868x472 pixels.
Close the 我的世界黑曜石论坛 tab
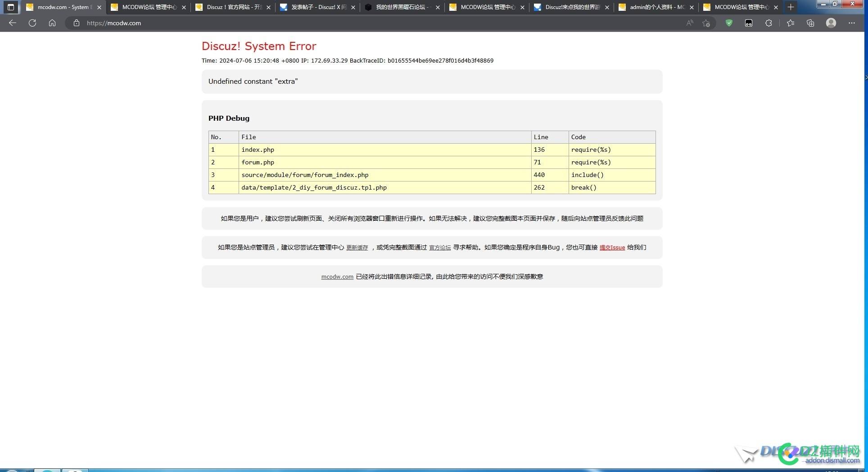[x=438, y=7]
